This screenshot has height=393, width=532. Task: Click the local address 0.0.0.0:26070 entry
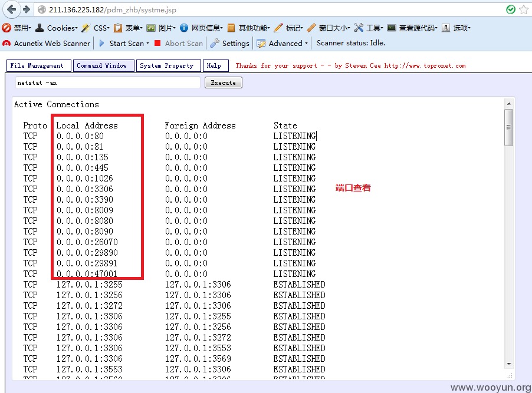tap(87, 242)
